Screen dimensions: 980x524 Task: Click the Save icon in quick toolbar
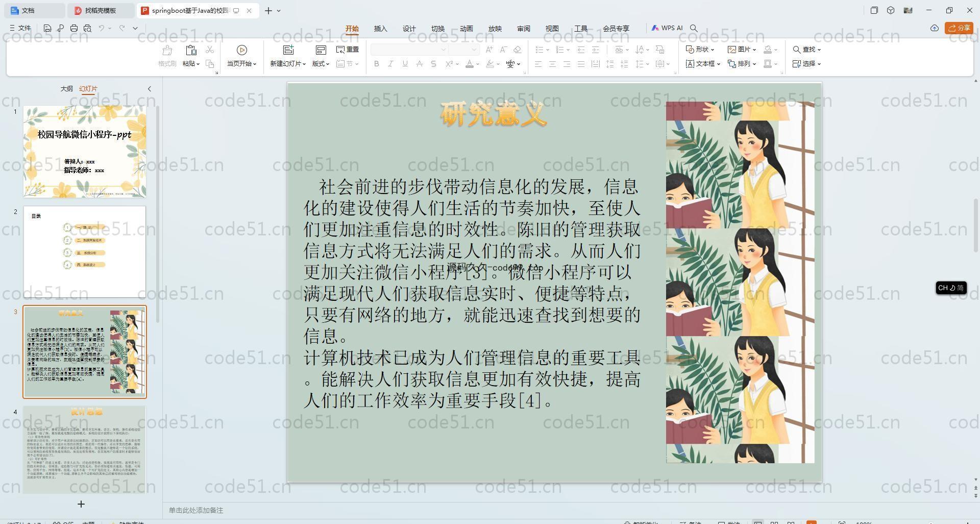[47, 28]
